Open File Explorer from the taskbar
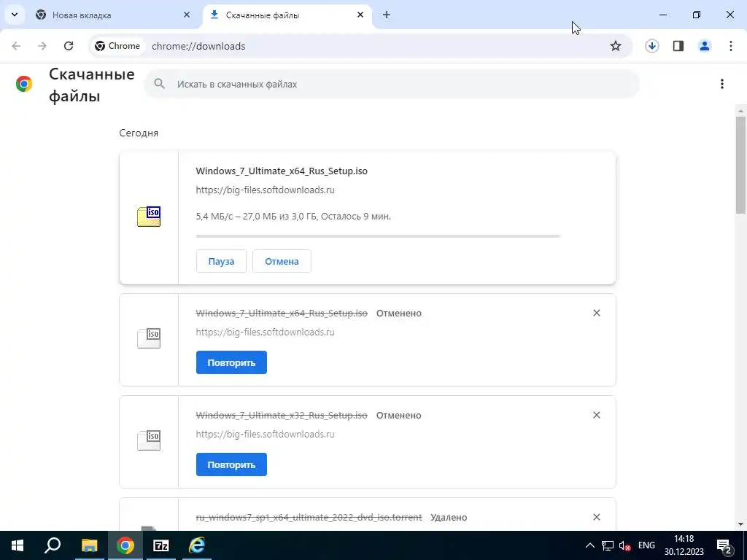The height and width of the screenshot is (560, 747). (x=89, y=545)
